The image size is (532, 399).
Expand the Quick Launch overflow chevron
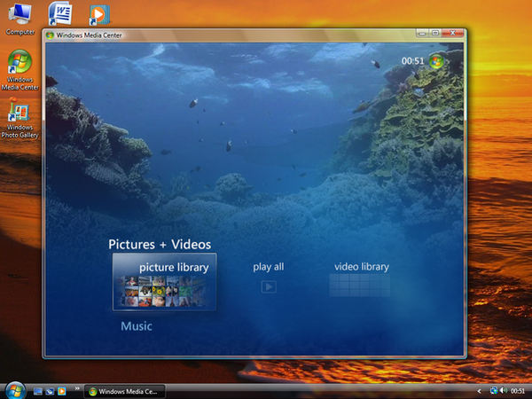77,388
